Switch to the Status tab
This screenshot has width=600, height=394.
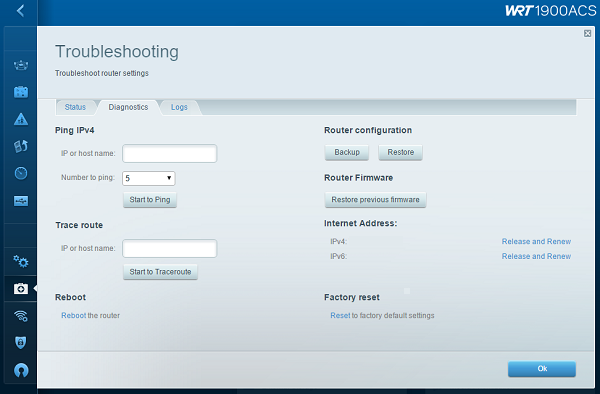click(x=75, y=107)
